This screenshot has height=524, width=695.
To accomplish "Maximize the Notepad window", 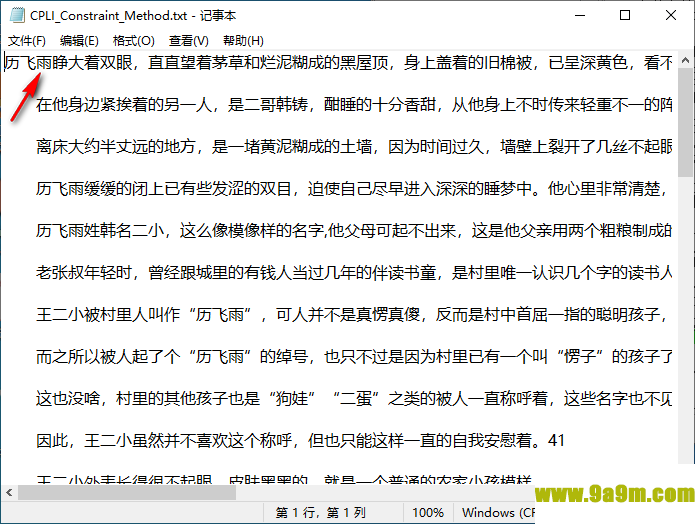I will coord(625,15).
